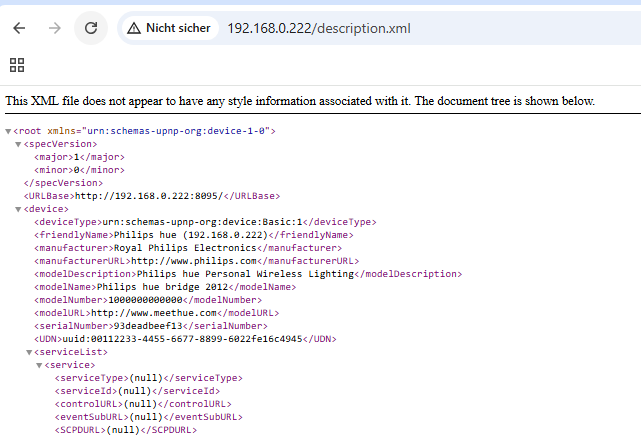Go back to previous page
641x436 pixels.
click(19, 28)
